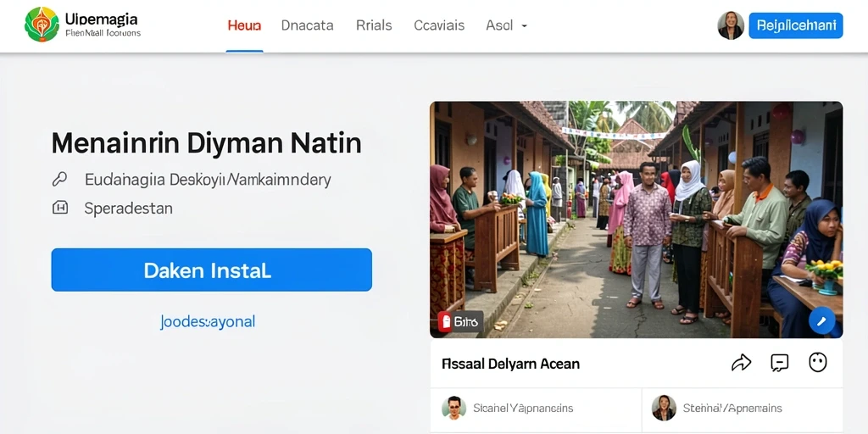Click the avatar beside Sicanel Yapnaneains
Screen dimensions: 868x434
(x=454, y=408)
